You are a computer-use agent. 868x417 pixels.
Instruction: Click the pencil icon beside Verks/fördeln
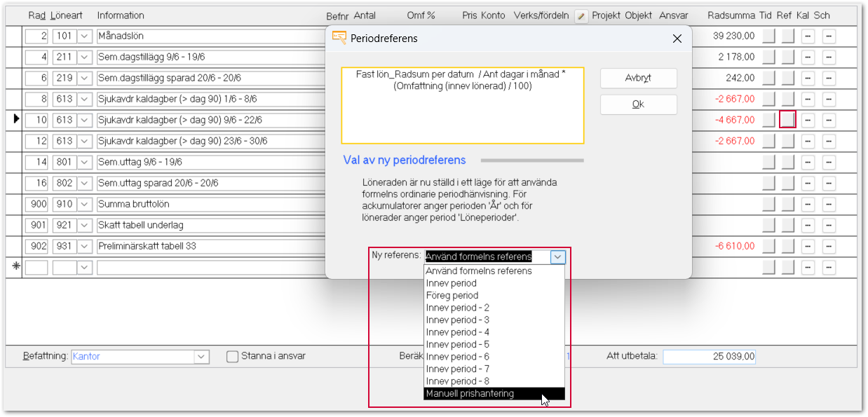coord(581,16)
